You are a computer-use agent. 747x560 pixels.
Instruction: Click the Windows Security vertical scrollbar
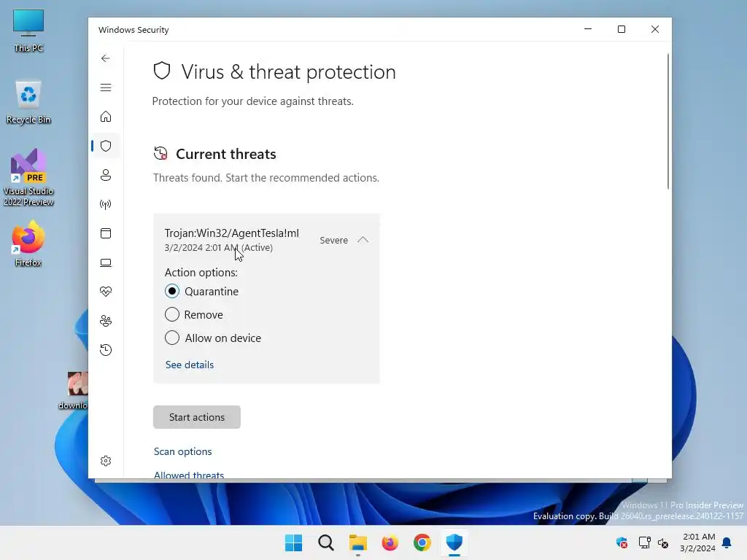click(668, 122)
